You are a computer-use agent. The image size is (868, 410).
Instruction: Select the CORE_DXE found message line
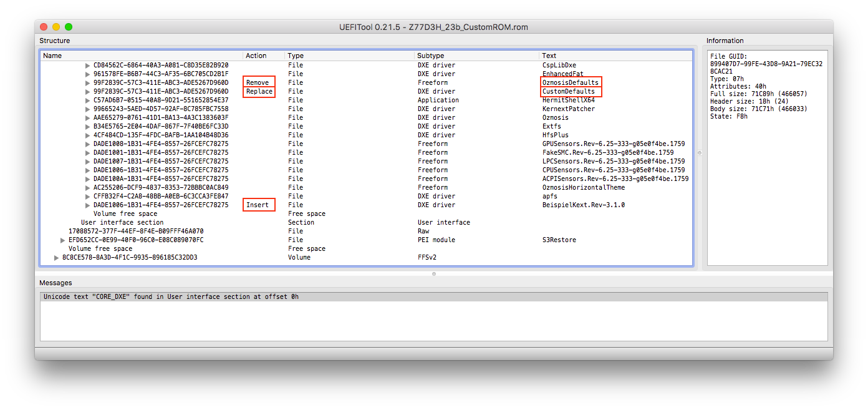tap(434, 297)
